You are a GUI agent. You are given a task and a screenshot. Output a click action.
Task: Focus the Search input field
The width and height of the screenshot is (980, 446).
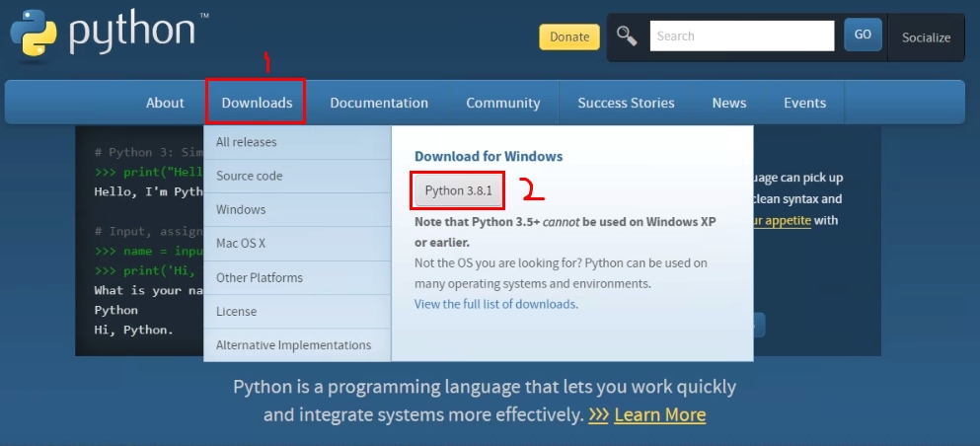click(742, 37)
